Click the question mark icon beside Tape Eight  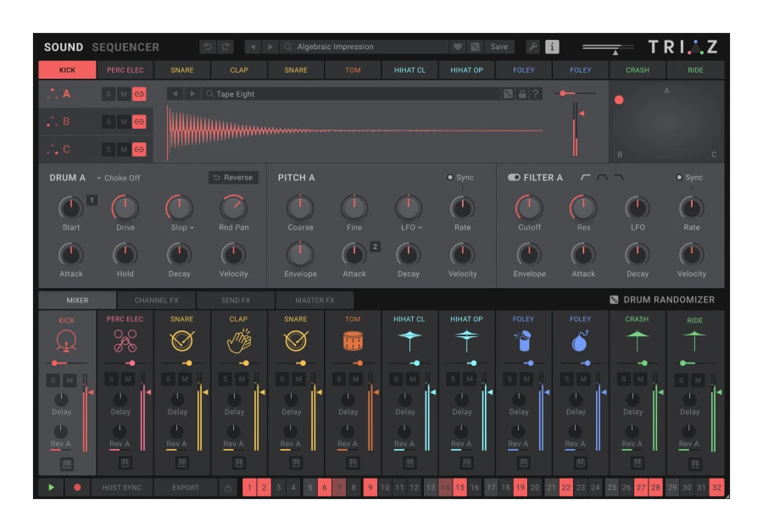tap(535, 94)
